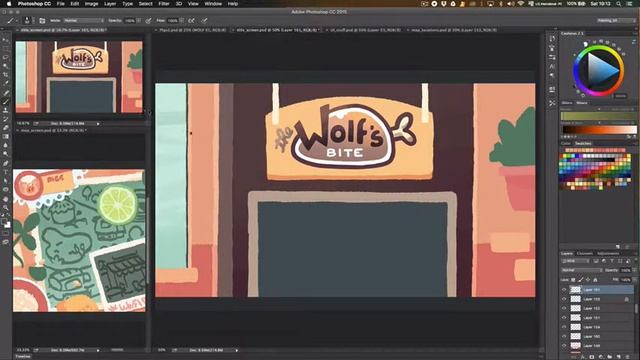Expand the main document status bar arrow
The image size is (640, 360).
pos(237,350)
